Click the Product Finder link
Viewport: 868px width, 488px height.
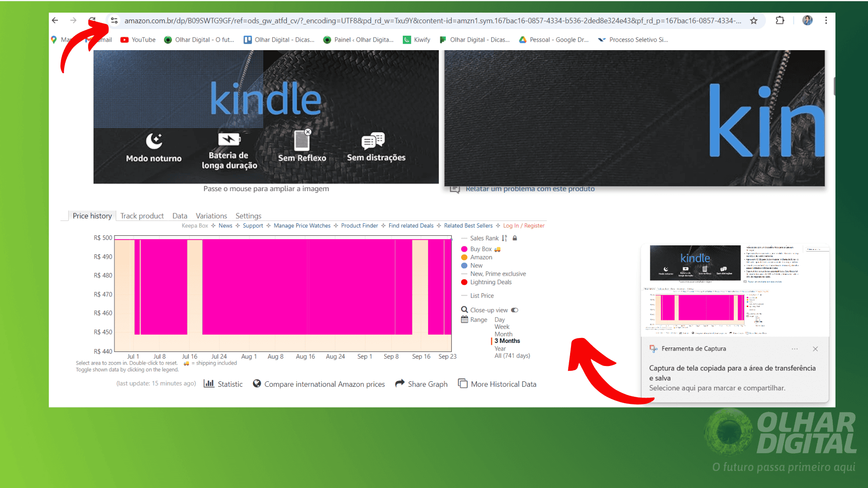click(x=360, y=225)
